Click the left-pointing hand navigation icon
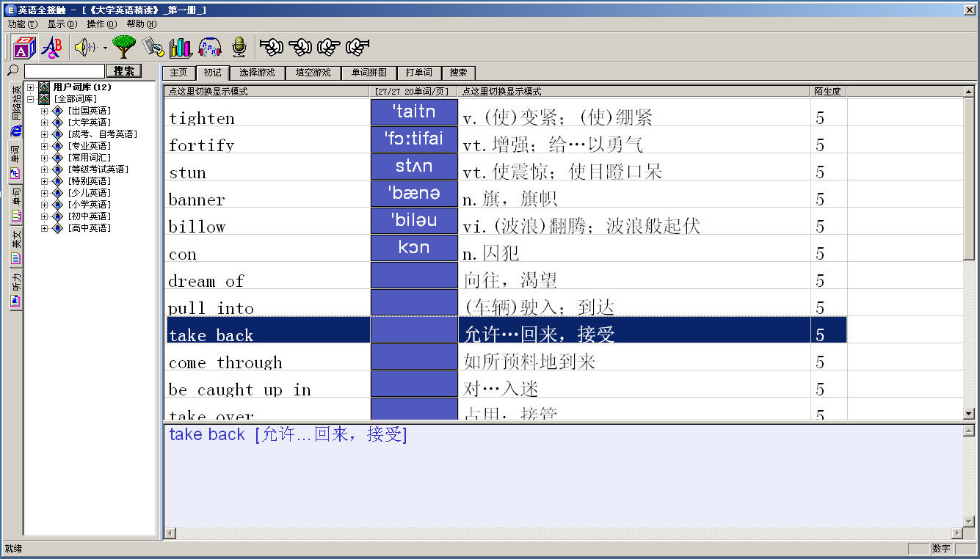Image resolution: width=980 pixels, height=559 pixels. coord(271,46)
